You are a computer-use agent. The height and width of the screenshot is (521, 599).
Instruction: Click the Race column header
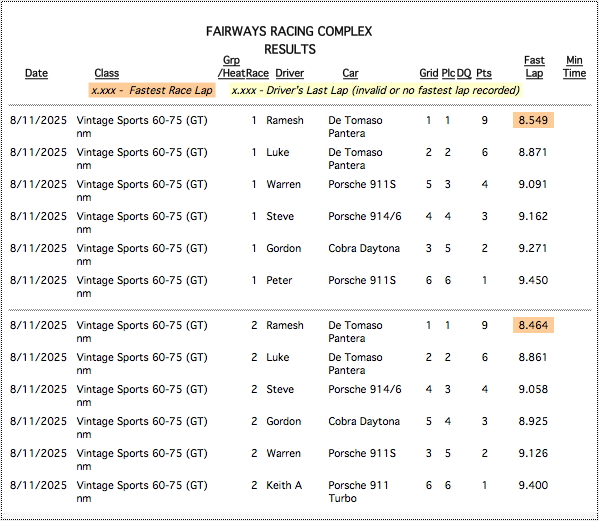coord(257,73)
